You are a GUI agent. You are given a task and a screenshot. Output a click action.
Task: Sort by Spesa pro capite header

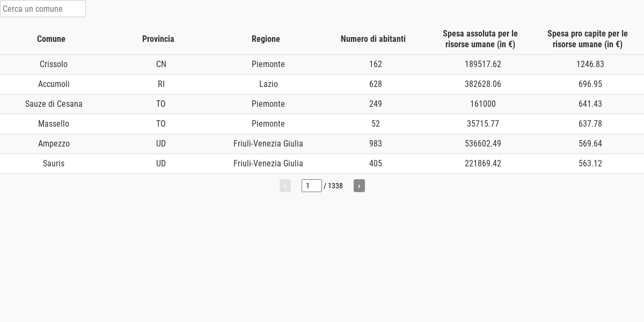click(x=588, y=39)
